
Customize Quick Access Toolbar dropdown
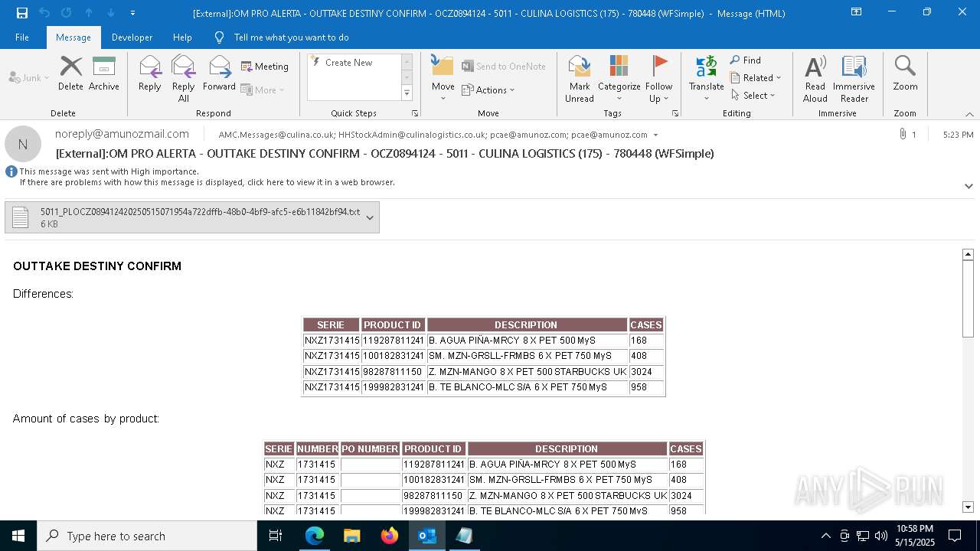click(132, 13)
